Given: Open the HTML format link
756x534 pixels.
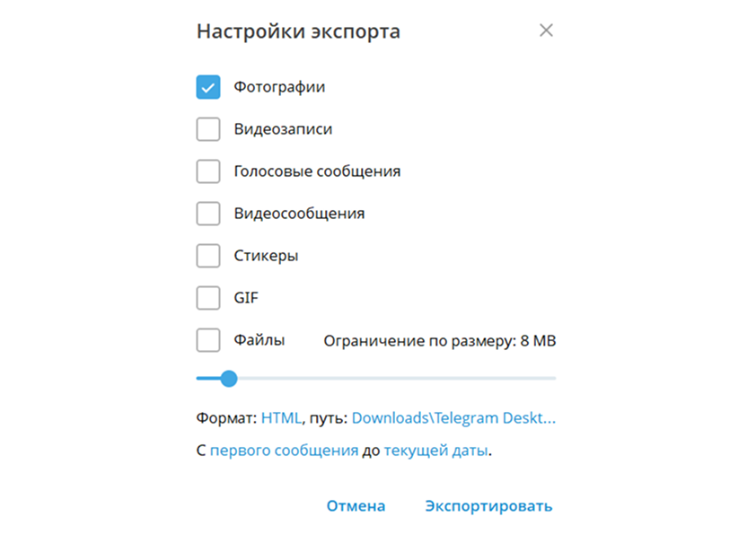Looking at the screenshot, I should point(278,417).
